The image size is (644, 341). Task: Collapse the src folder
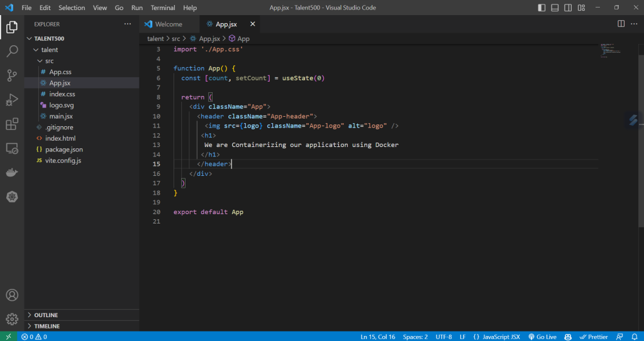pyautogui.click(x=49, y=61)
